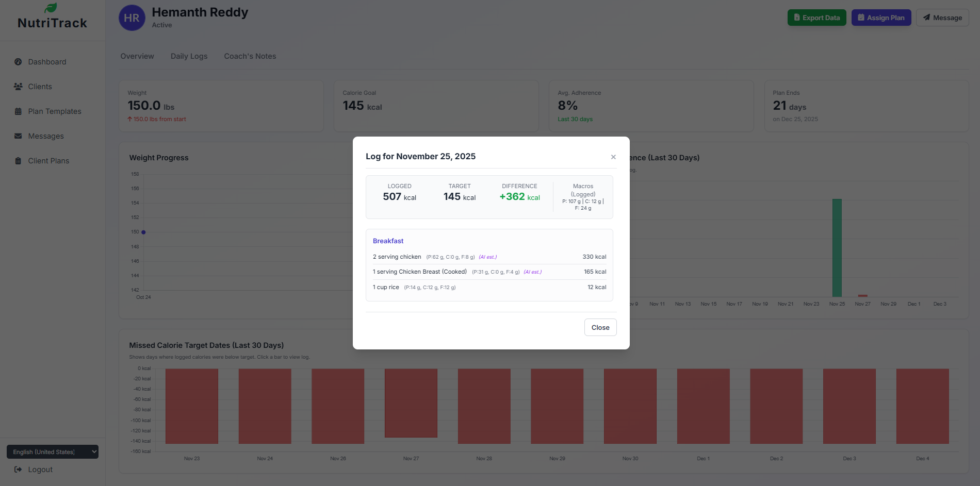Click the Logout icon at the bottom
Image resolution: width=980 pixels, height=486 pixels.
click(18, 470)
